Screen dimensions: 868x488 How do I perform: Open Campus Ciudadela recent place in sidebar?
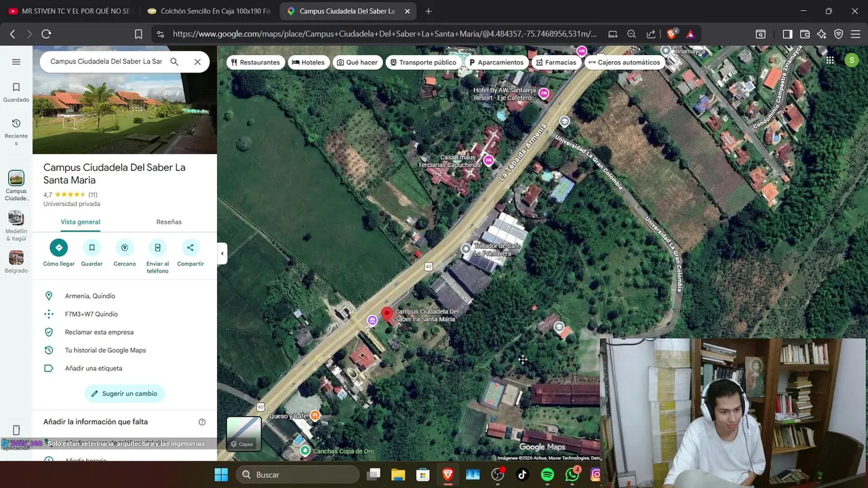click(x=16, y=186)
